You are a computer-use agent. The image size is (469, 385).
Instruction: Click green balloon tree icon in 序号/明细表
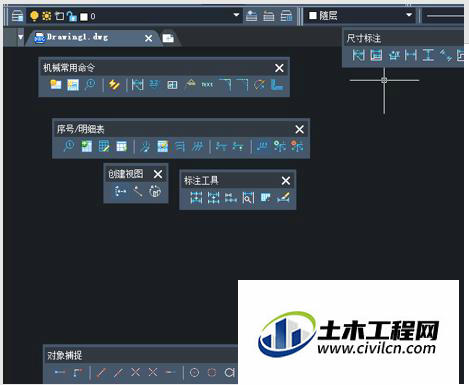click(x=279, y=146)
